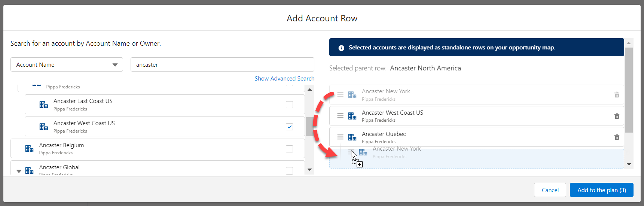Click drag handle for Ancaster Quebec row
The width and height of the screenshot is (644, 206).
pyautogui.click(x=340, y=137)
